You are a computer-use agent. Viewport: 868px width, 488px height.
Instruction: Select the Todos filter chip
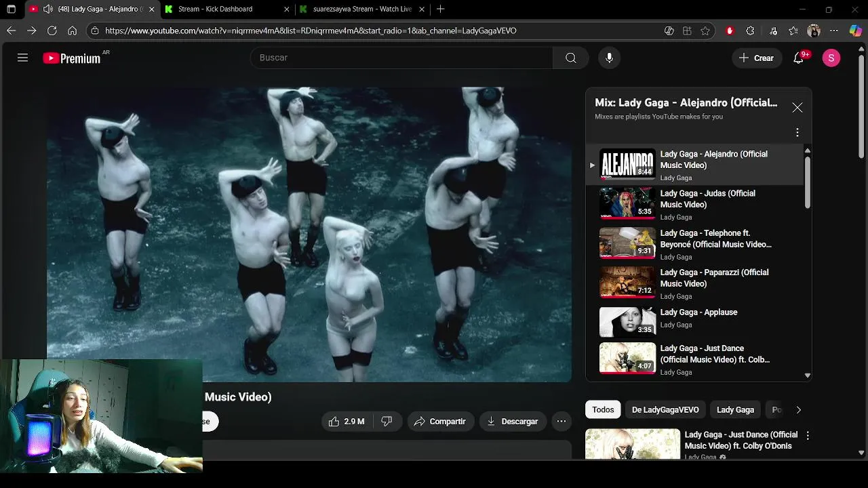click(603, 409)
